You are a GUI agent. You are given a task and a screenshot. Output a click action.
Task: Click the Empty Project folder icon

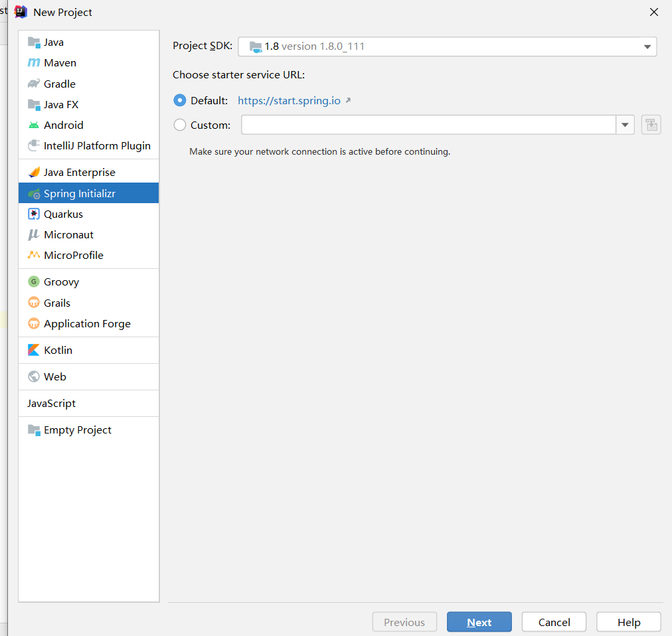(34, 430)
